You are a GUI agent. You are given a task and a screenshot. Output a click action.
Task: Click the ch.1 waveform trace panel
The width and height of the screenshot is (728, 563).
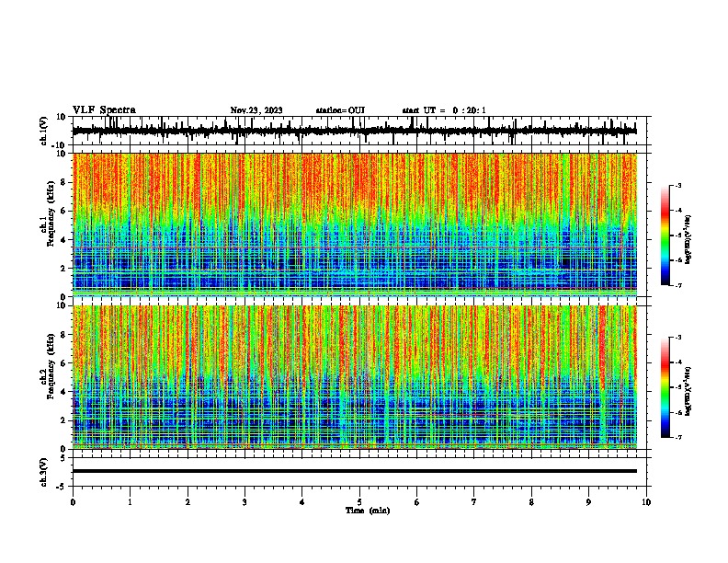point(361,131)
